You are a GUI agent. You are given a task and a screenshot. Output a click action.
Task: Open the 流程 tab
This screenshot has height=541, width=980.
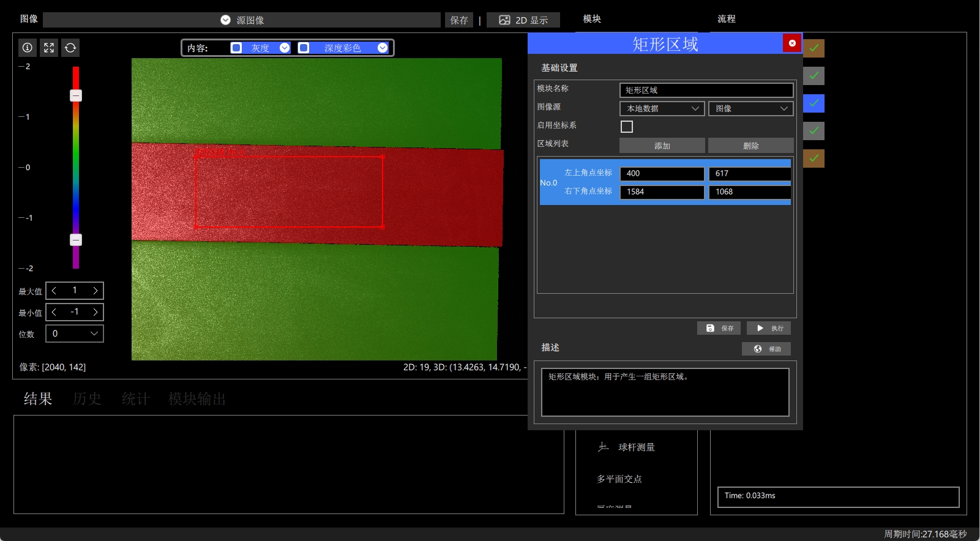pos(727,19)
